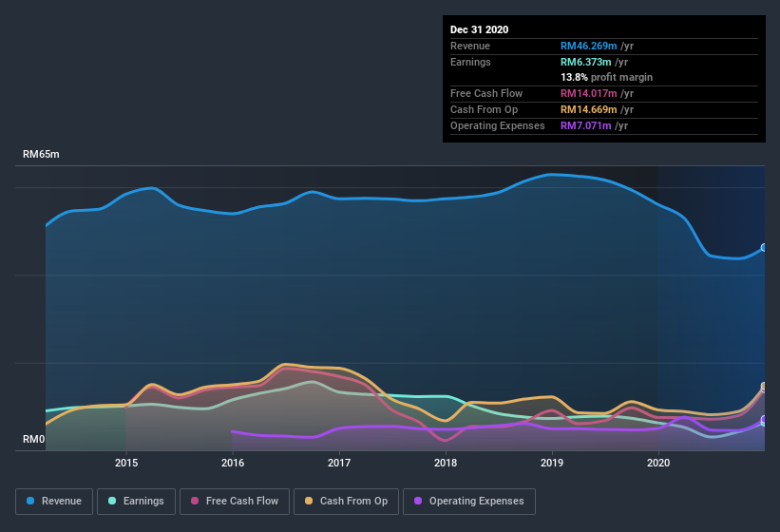The width and height of the screenshot is (780, 532).
Task: Toggle the Earnings legend button
Action: (x=136, y=502)
